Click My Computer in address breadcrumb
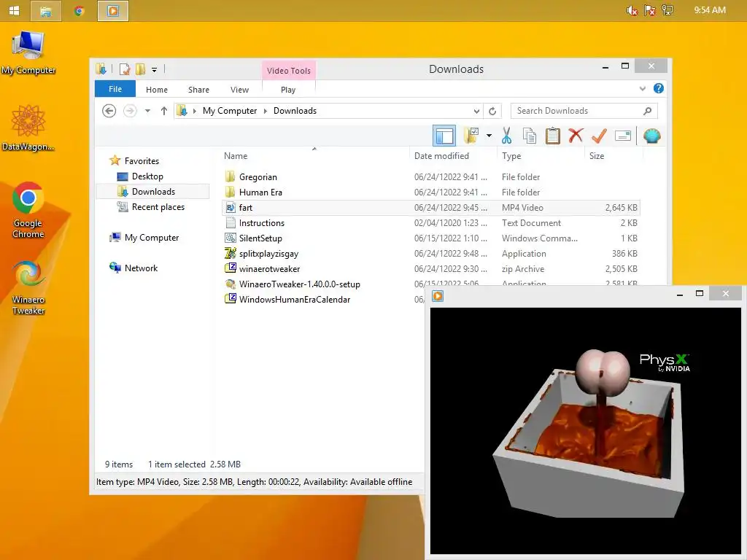Viewport: 747px width, 560px height. coord(230,111)
